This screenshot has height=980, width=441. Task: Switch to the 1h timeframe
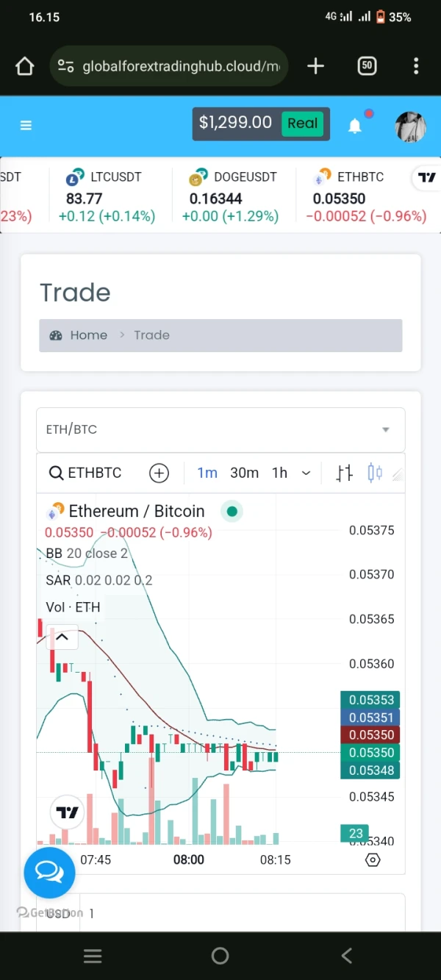(x=279, y=473)
